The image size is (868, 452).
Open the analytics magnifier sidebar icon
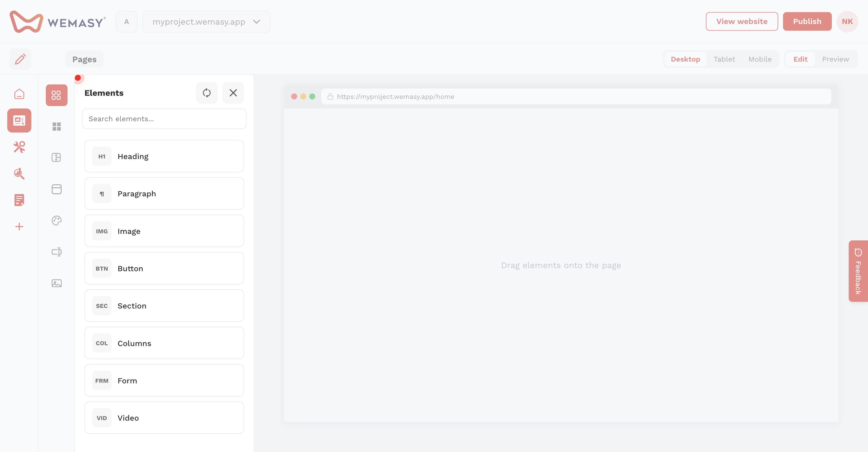pyautogui.click(x=19, y=173)
